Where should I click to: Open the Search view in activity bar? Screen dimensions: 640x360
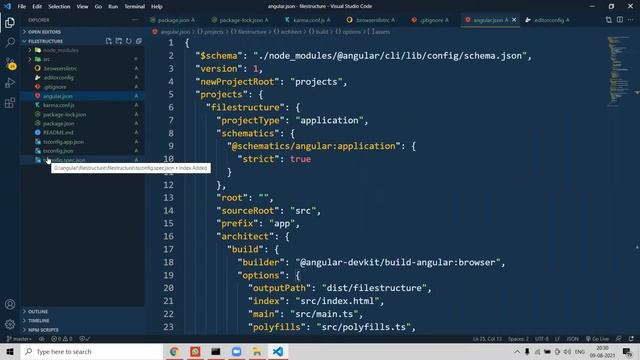click(x=10, y=42)
